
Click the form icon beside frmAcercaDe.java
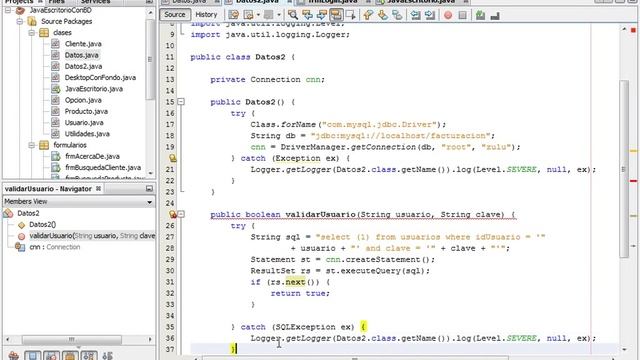pyautogui.click(x=56, y=156)
